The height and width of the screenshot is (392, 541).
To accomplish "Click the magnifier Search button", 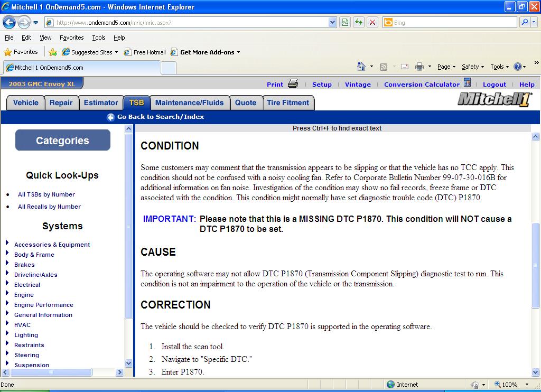I will coord(525,23).
